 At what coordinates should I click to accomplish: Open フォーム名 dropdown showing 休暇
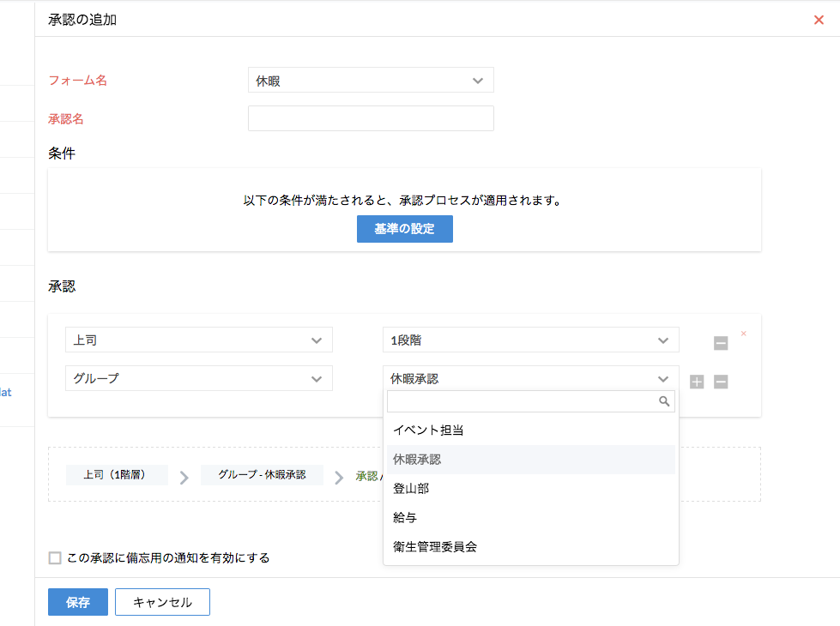[x=371, y=81]
